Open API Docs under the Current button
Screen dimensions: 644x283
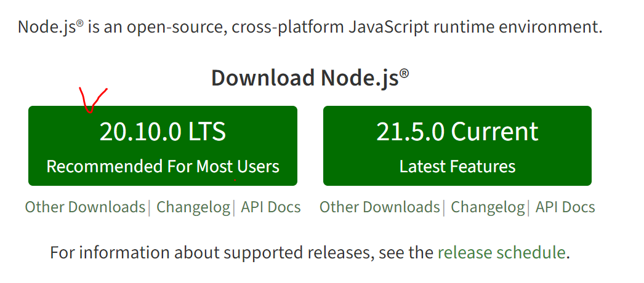(565, 207)
